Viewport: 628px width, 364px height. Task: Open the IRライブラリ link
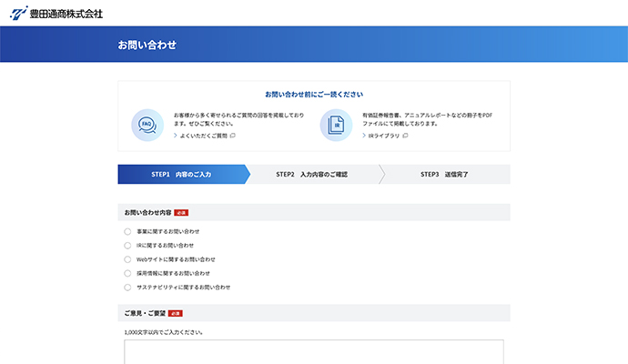(383, 136)
